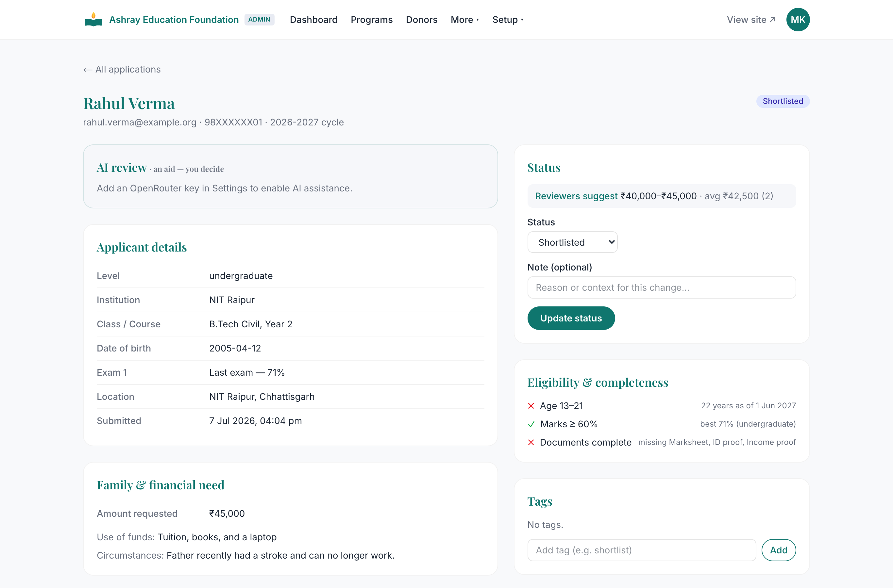
Task: Focus the Add tag input field
Action: tap(642, 550)
